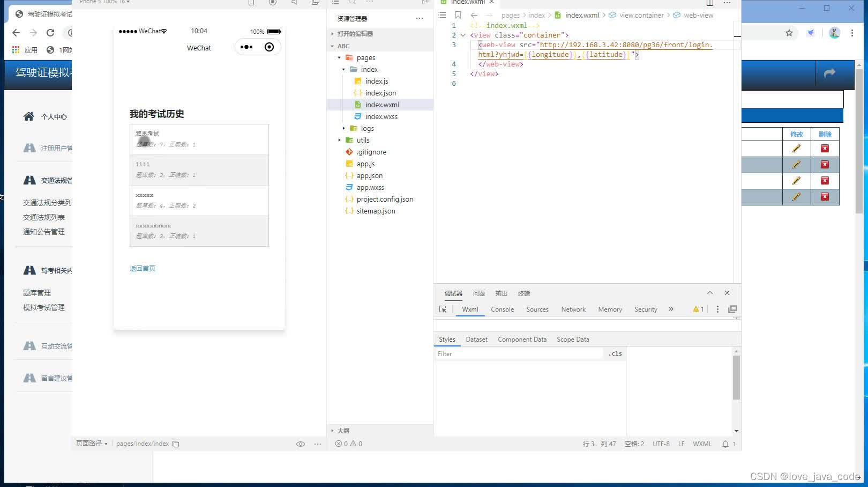Activate the element inspector picker in debugger

[443, 309]
